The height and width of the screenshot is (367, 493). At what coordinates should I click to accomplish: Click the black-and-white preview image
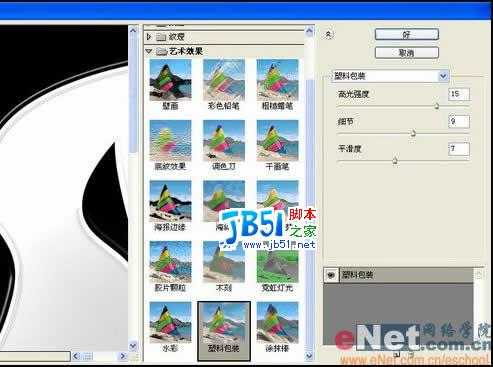click(x=64, y=188)
